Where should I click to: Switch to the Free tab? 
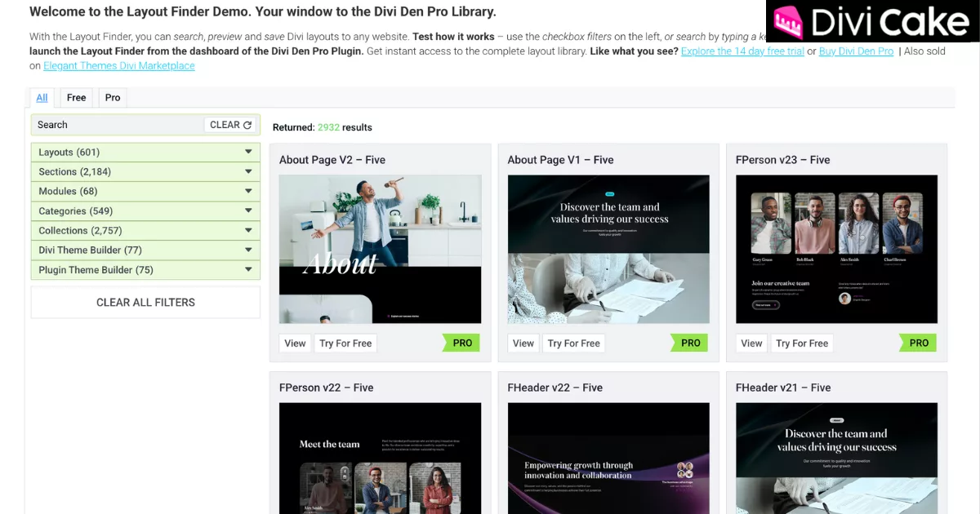[77, 98]
